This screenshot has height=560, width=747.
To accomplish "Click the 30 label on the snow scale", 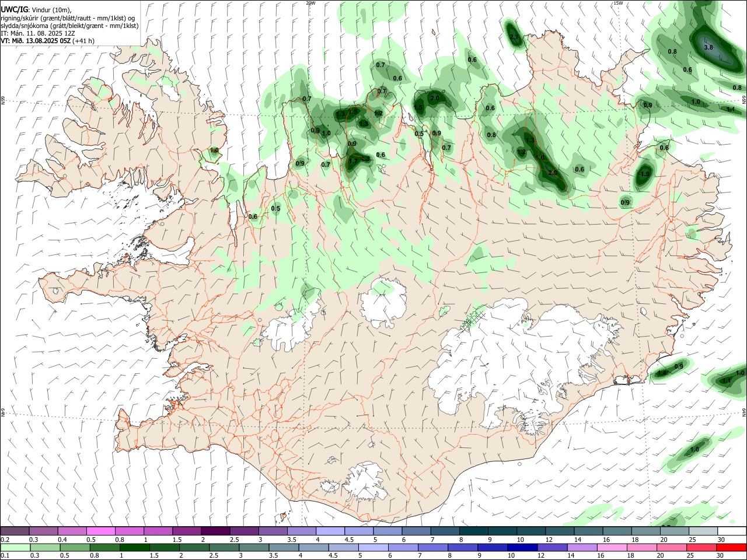I will pyautogui.click(x=721, y=540).
